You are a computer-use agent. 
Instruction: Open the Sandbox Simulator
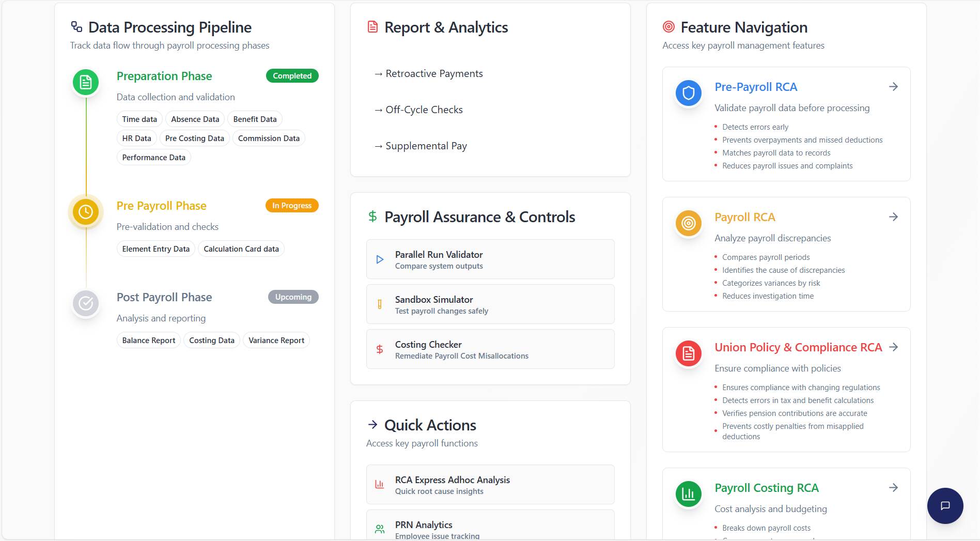(x=490, y=304)
